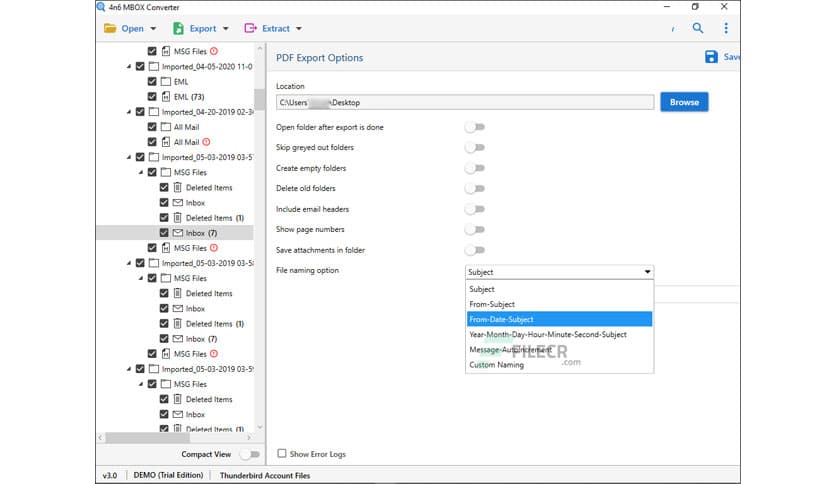Click the Save text label
836x484 pixels.
[731, 57]
